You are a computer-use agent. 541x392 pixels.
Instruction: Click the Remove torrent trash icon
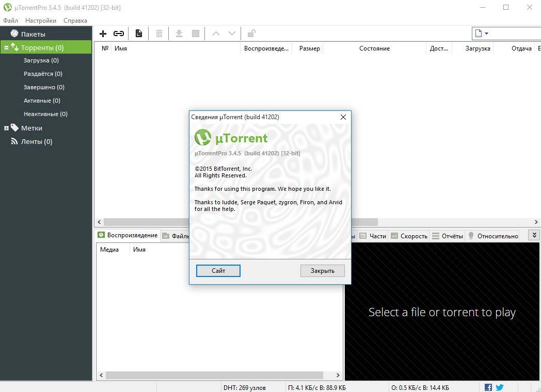click(158, 33)
